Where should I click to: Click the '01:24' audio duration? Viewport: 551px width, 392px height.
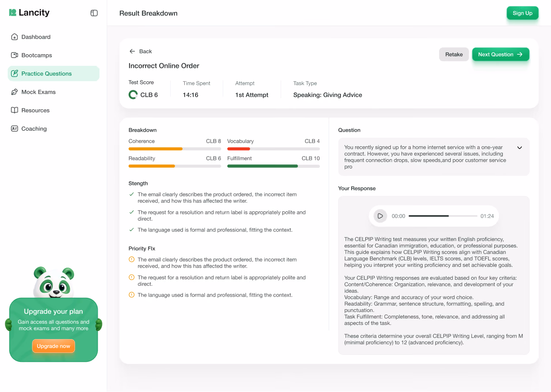[x=487, y=216]
